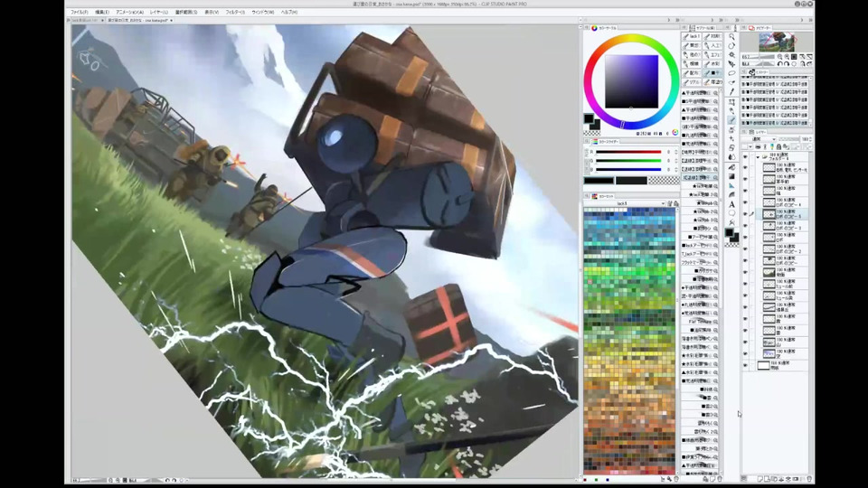
Task: Click rotate right in the Navigator panel
Action: (x=786, y=63)
